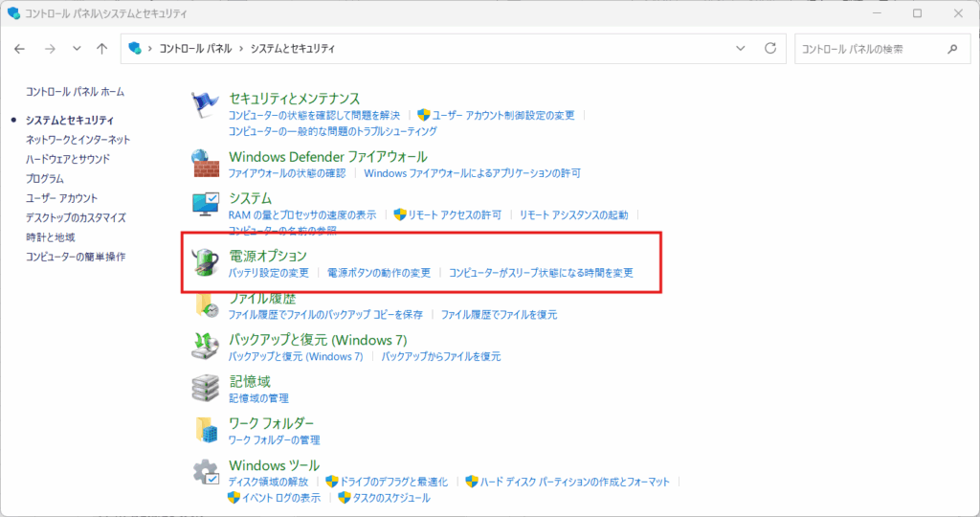The width and height of the screenshot is (980, 517).
Task: Click the 電源オプション battery icon
Action: tap(205, 262)
